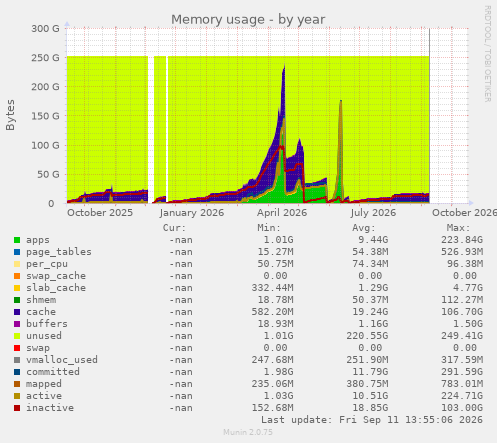Click the 'Last update' timestamp line
497x443 pixels.
coord(372,420)
